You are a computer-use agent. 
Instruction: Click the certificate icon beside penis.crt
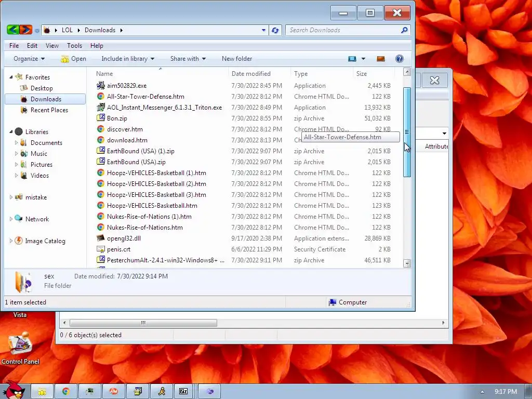100,249
